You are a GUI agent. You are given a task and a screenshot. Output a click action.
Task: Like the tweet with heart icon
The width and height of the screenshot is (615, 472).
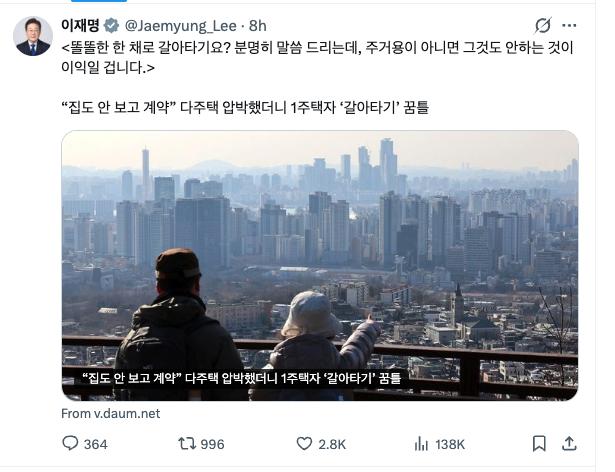tap(304, 444)
